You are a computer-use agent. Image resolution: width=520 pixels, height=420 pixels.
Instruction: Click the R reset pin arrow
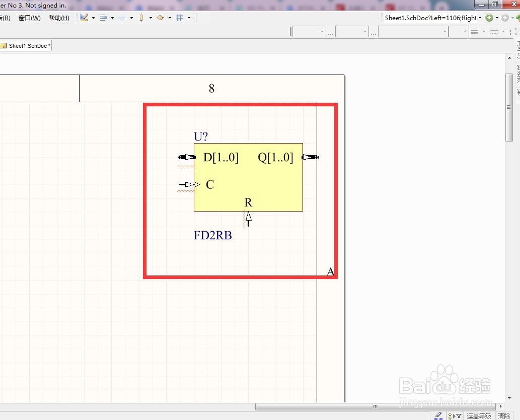click(248, 219)
